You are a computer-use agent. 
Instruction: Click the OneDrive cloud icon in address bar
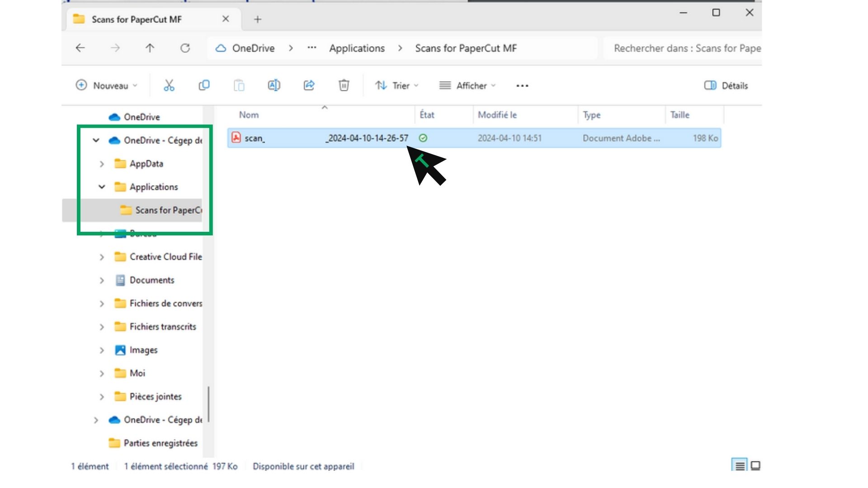pos(221,48)
